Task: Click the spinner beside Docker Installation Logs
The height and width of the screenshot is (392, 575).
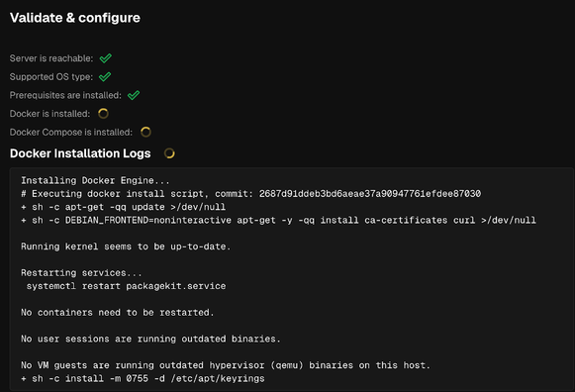Action: [x=169, y=153]
